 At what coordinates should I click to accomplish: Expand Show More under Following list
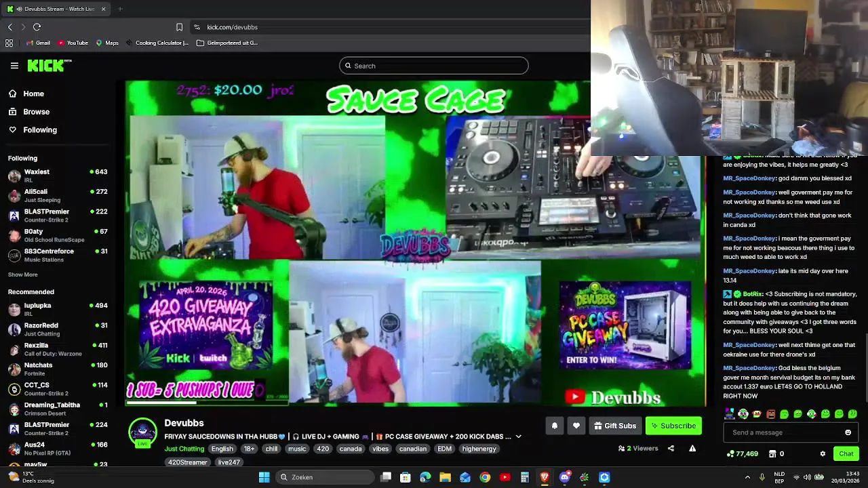coord(22,274)
